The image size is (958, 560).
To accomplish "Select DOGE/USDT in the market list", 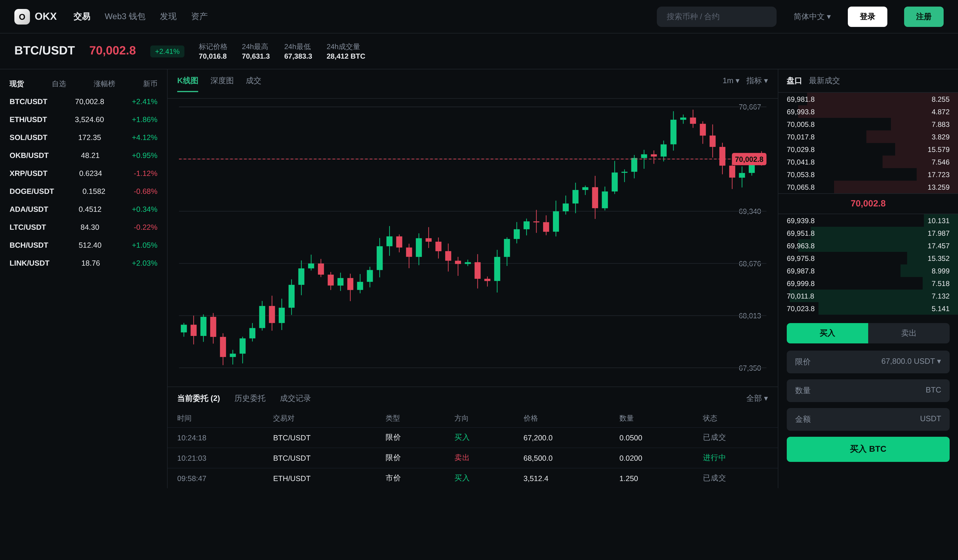I will coord(84,191).
